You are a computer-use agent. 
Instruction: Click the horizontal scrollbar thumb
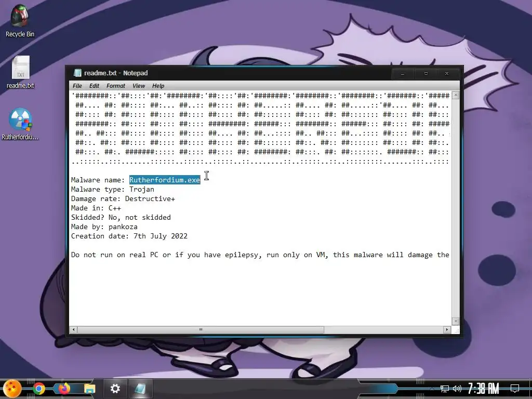[201, 329]
